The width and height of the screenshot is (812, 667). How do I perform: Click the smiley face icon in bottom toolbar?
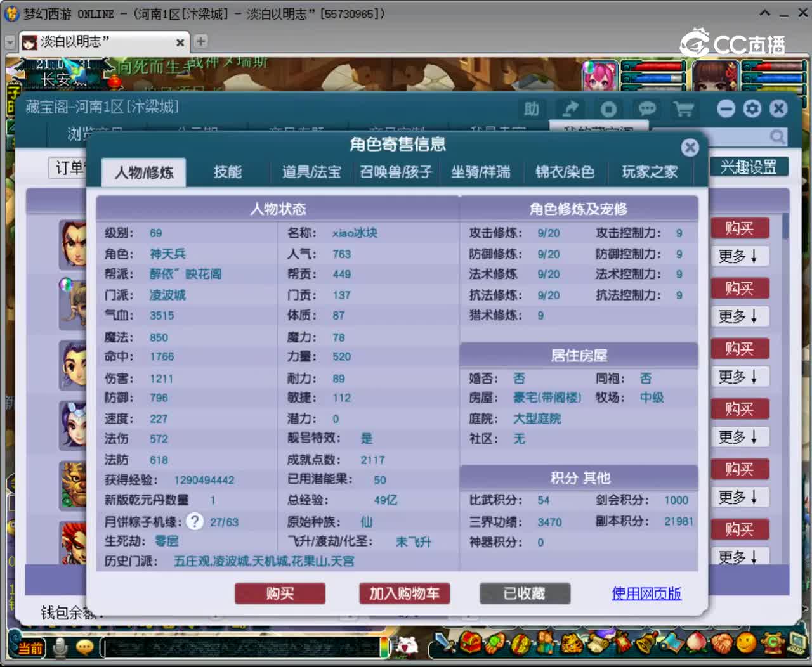746,643
